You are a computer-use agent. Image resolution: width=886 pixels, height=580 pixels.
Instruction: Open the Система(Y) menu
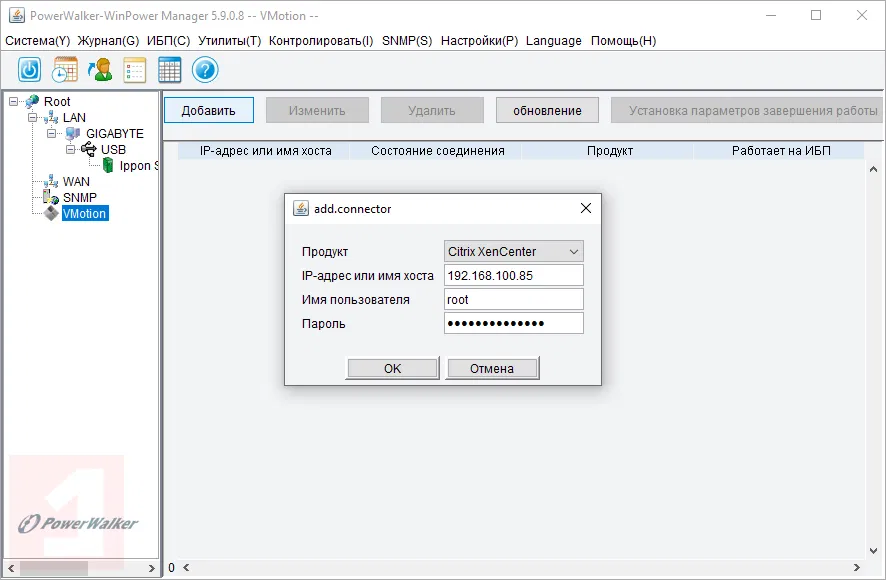click(x=37, y=41)
